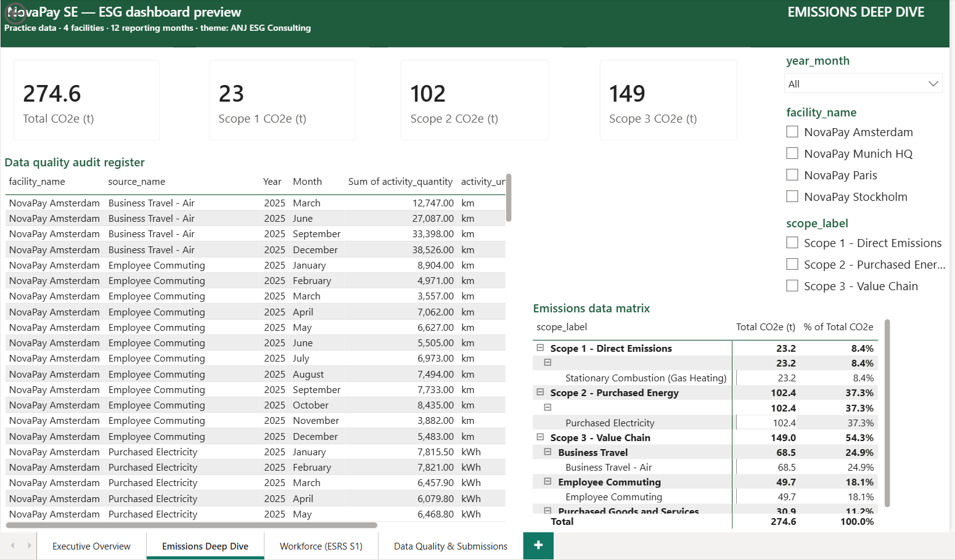This screenshot has height=560, width=955.
Task: Check the NovaPay Stockholm facility filter
Action: pyautogui.click(x=792, y=197)
